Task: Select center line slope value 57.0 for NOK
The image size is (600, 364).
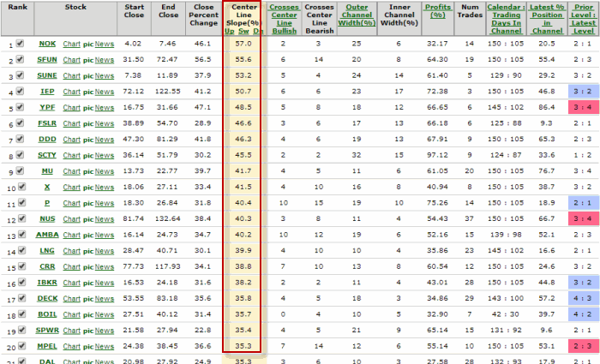Action: click(243, 44)
